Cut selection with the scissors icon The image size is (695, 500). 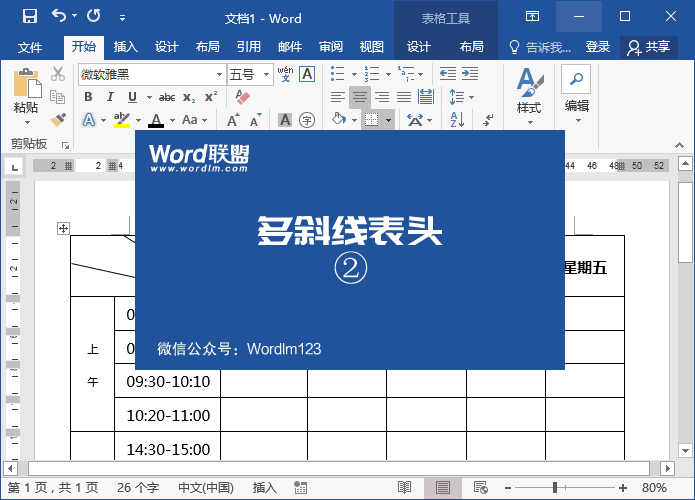(58, 74)
